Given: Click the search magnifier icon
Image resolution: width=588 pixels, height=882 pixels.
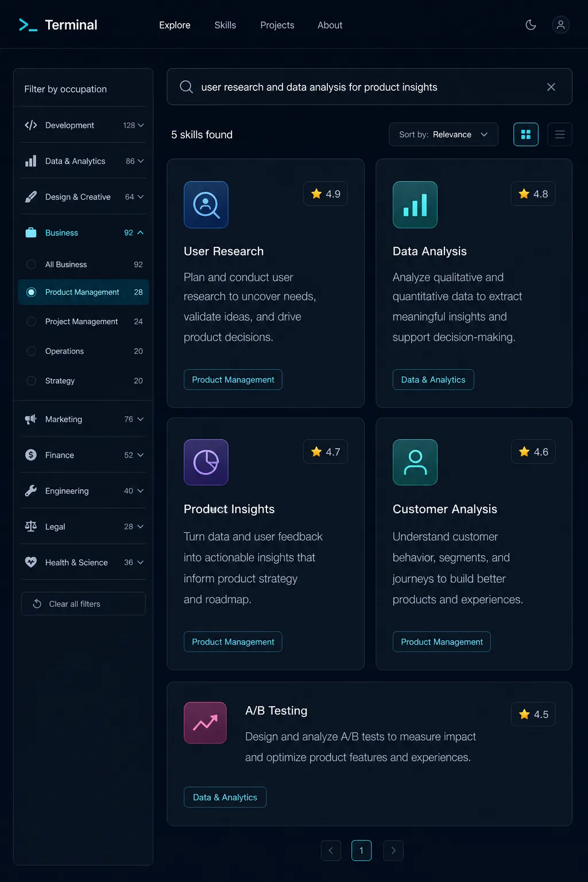Looking at the screenshot, I should coord(186,87).
